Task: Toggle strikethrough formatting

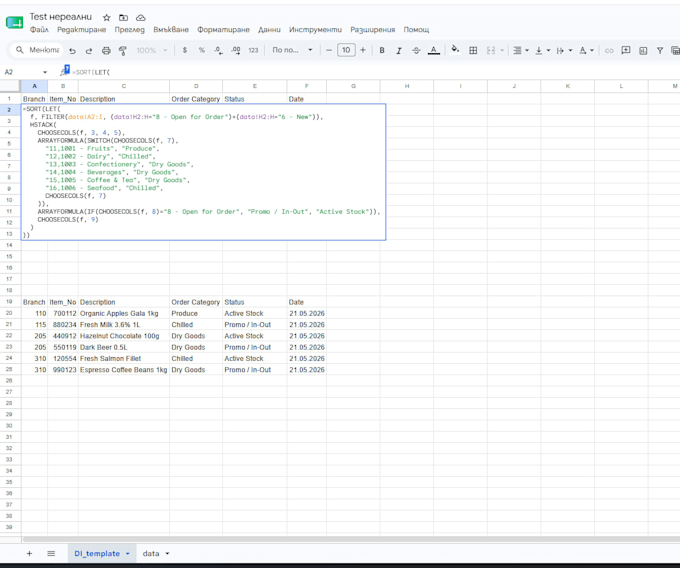Action: pyautogui.click(x=416, y=50)
